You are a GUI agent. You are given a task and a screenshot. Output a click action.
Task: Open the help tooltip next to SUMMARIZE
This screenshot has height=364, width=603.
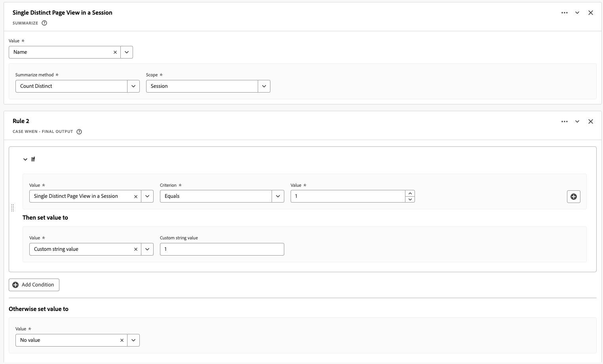pos(44,23)
